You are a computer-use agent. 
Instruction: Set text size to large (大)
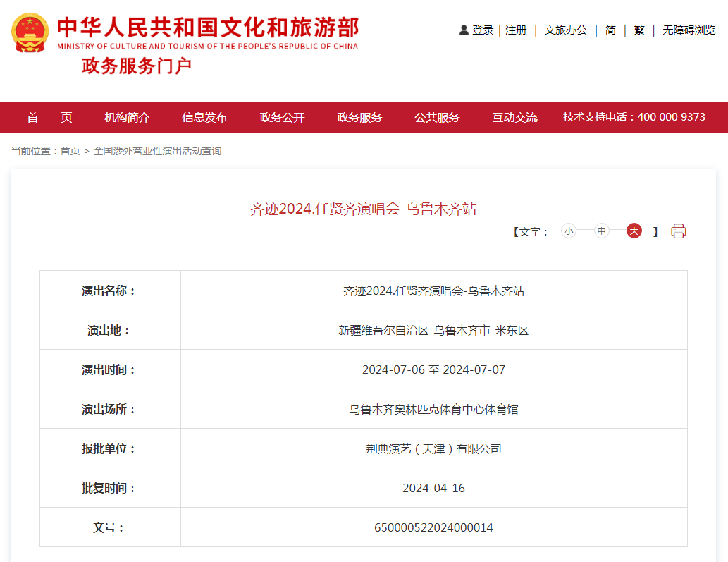coord(634,231)
